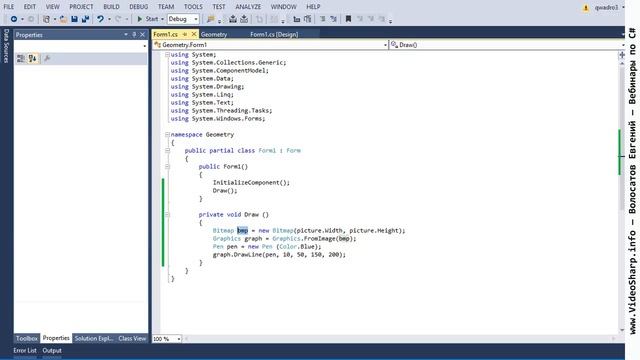Switch to the Form1.cs editor tab
The image size is (640, 360).
coord(166,34)
